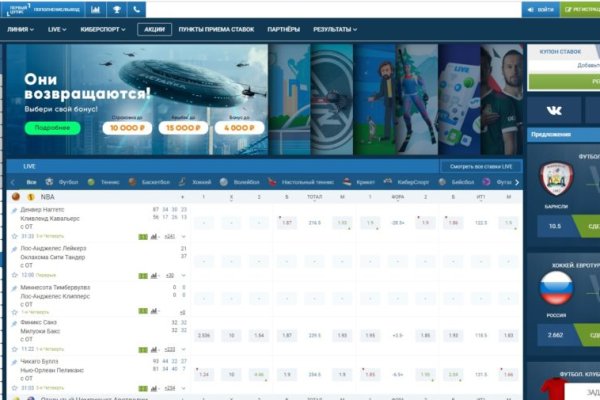600x400 pixels.
Task: Click the statistics bar chart icon in header
Action: pos(95,9)
